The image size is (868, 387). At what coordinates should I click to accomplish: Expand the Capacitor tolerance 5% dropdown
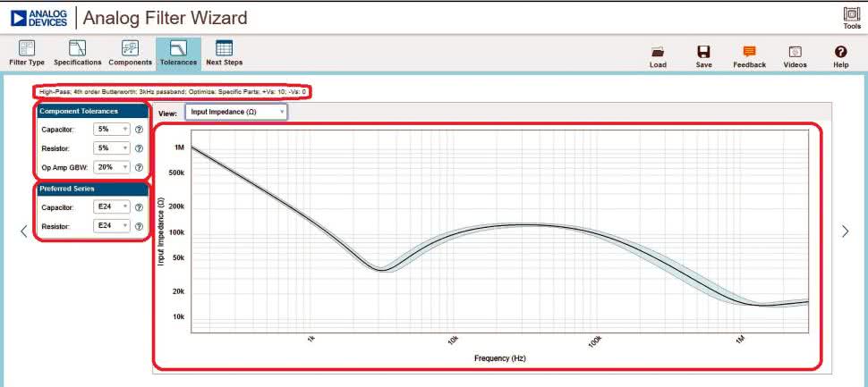coord(112,129)
